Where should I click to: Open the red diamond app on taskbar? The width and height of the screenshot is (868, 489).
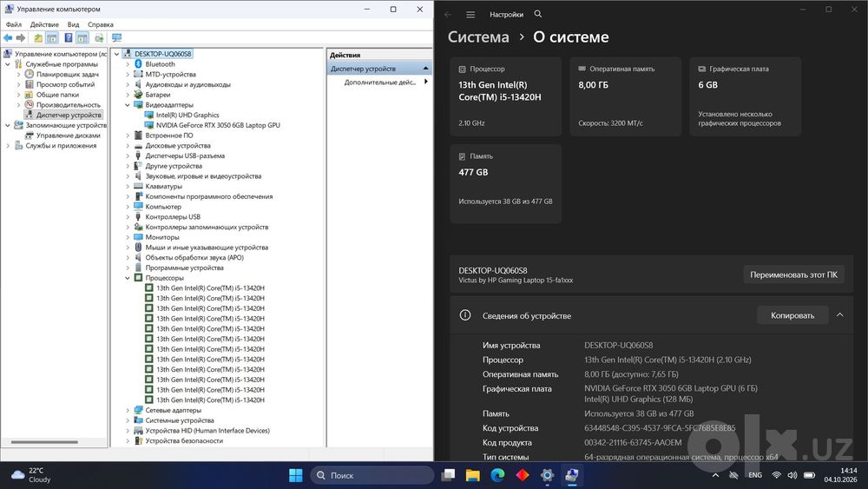[522, 475]
